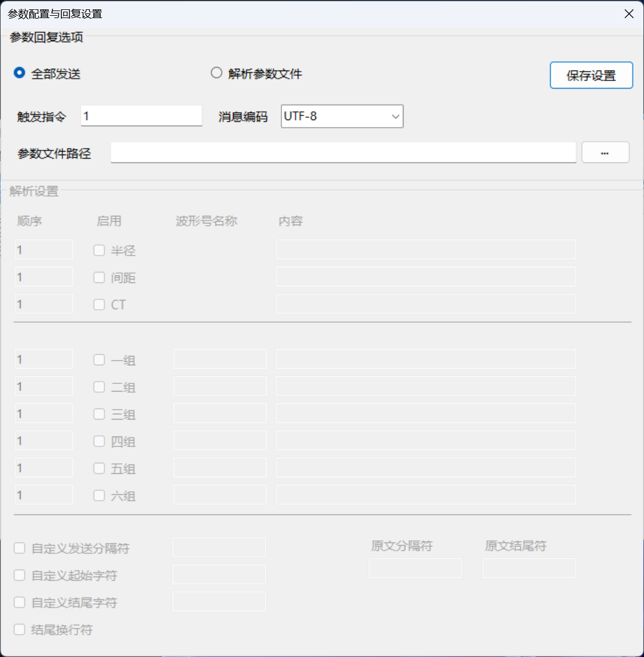Screen dimensions: 644x657
Task: Click the 保存设置 button
Action: [x=591, y=75]
